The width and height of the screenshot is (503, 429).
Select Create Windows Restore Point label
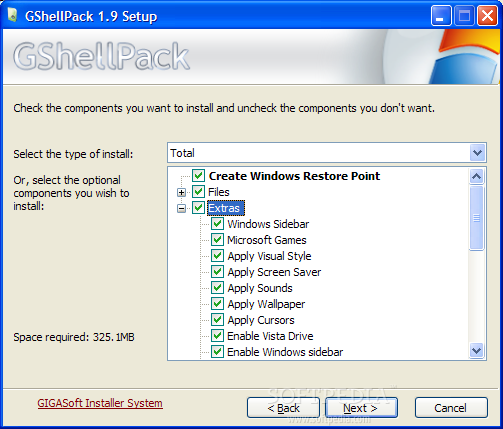point(294,176)
